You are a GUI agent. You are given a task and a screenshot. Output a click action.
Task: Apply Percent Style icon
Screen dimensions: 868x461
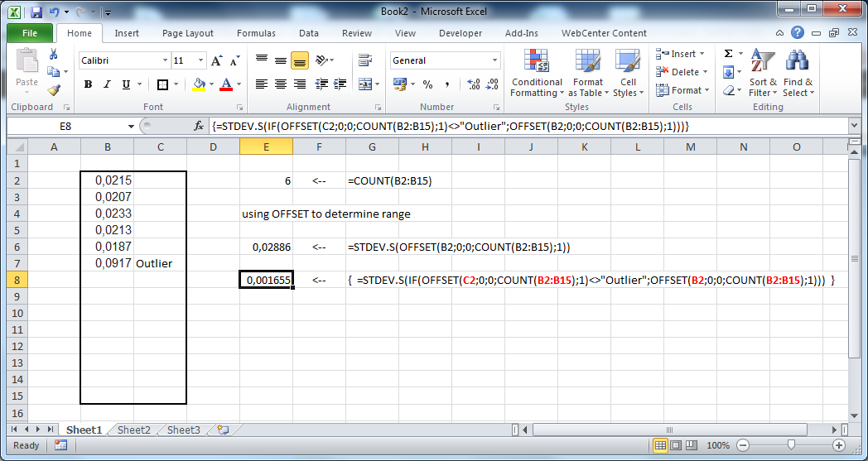427,84
